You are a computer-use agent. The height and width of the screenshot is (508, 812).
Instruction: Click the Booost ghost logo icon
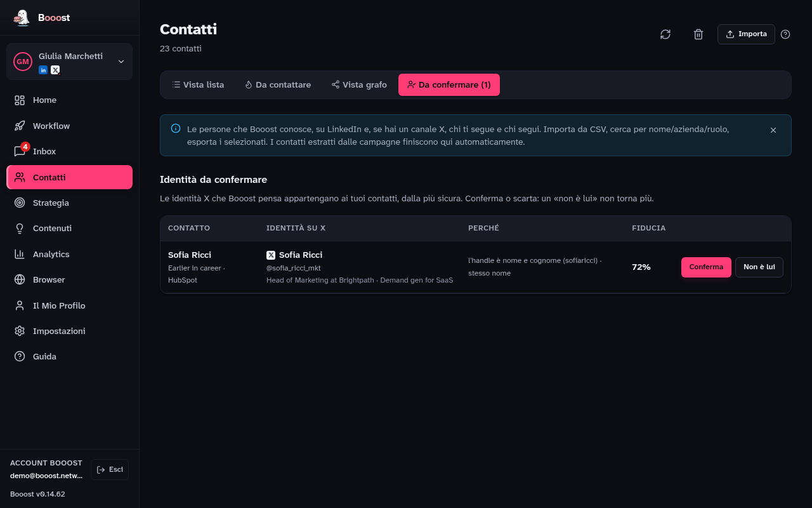22,18
